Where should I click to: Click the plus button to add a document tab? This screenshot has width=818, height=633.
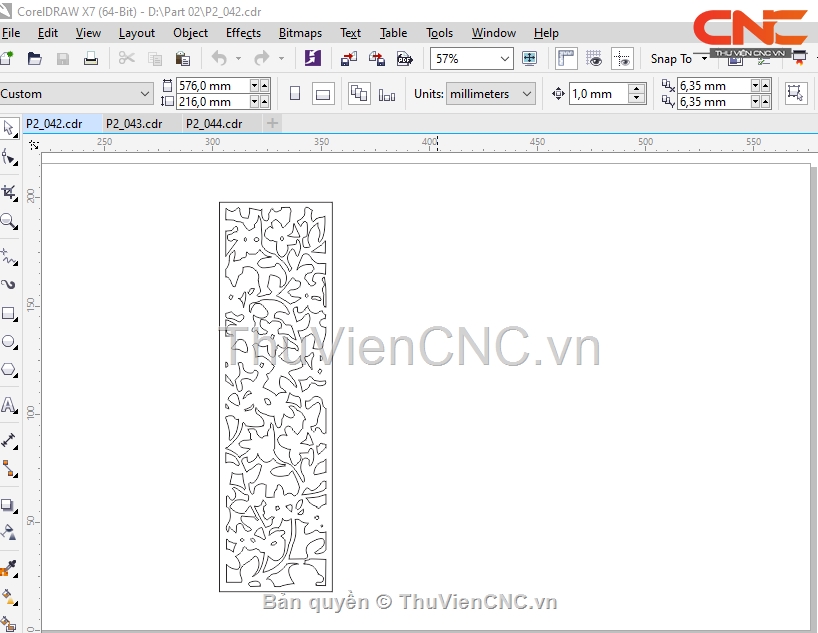(x=272, y=124)
